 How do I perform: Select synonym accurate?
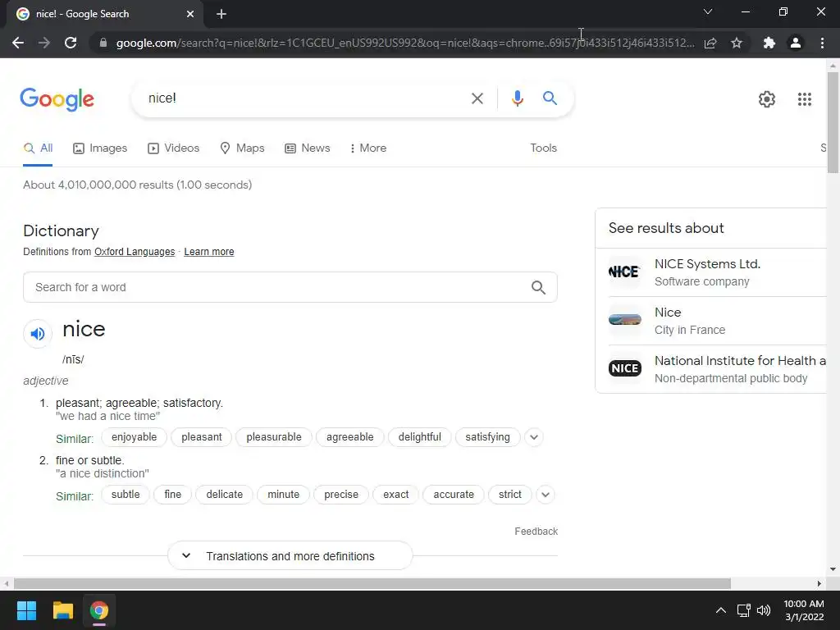click(x=454, y=495)
